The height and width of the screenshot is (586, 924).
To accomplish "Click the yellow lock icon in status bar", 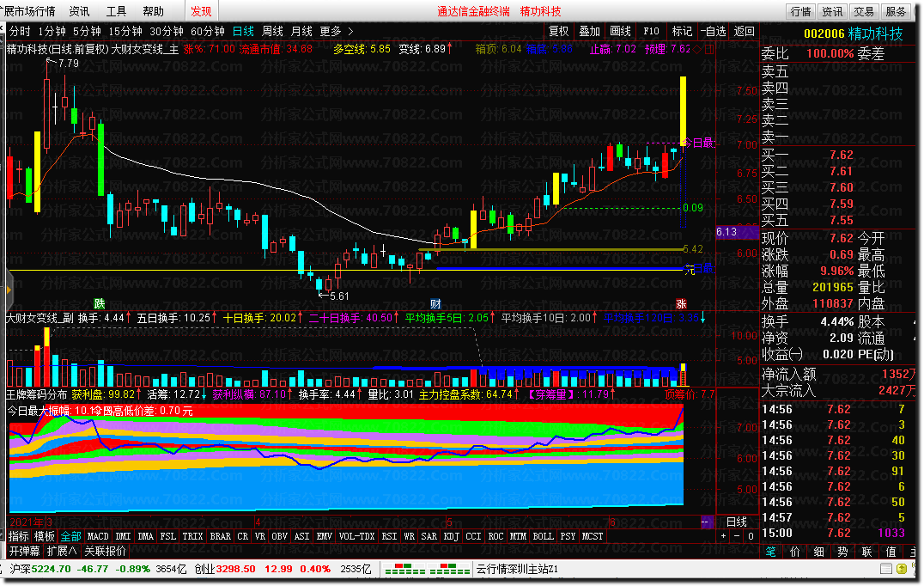I will pyautogui.click(x=902, y=569).
